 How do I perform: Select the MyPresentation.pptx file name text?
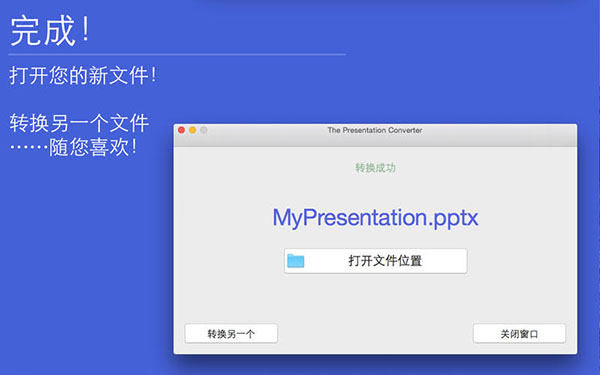coord(375,218)
